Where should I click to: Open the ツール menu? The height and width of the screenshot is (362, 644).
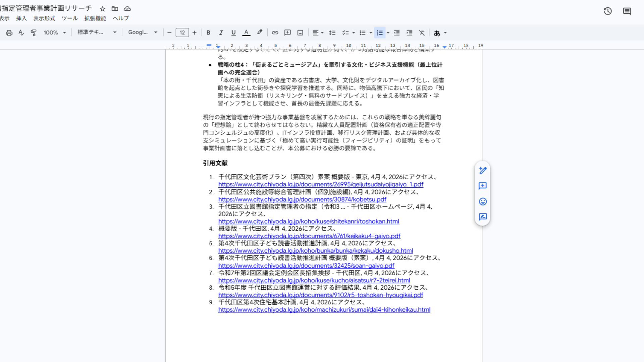69,18
